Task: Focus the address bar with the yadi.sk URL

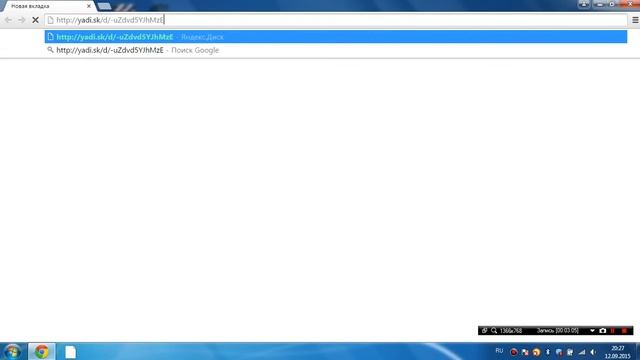Action: tap(336, 20)
